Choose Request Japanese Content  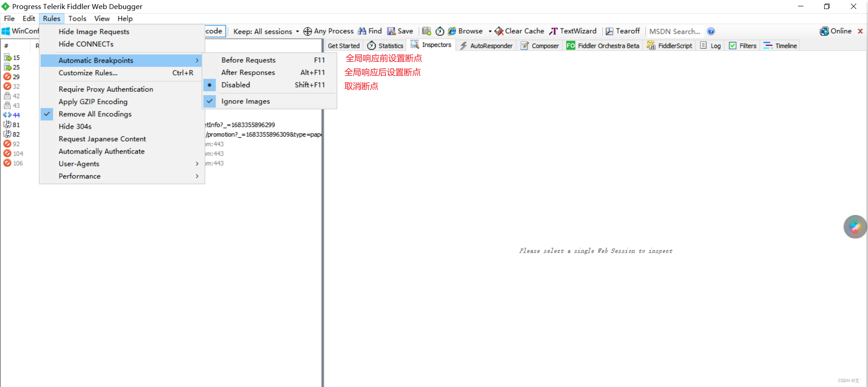click(122, 139)
